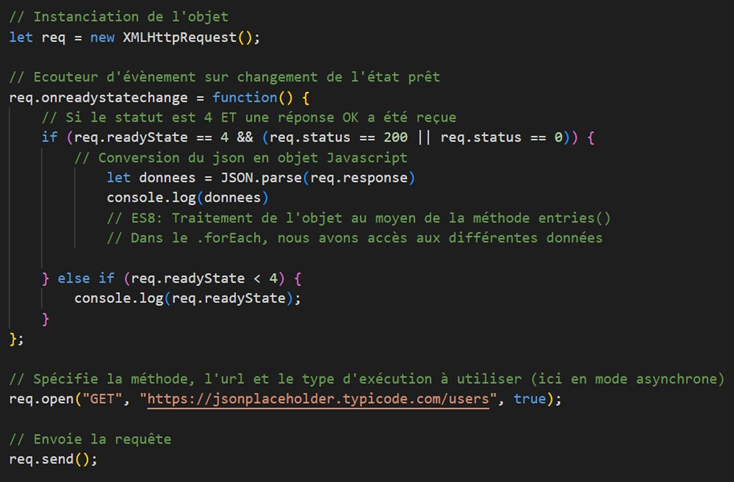
Task: Click on the value 200 in the if condition
Action: [x=396, y=137]
